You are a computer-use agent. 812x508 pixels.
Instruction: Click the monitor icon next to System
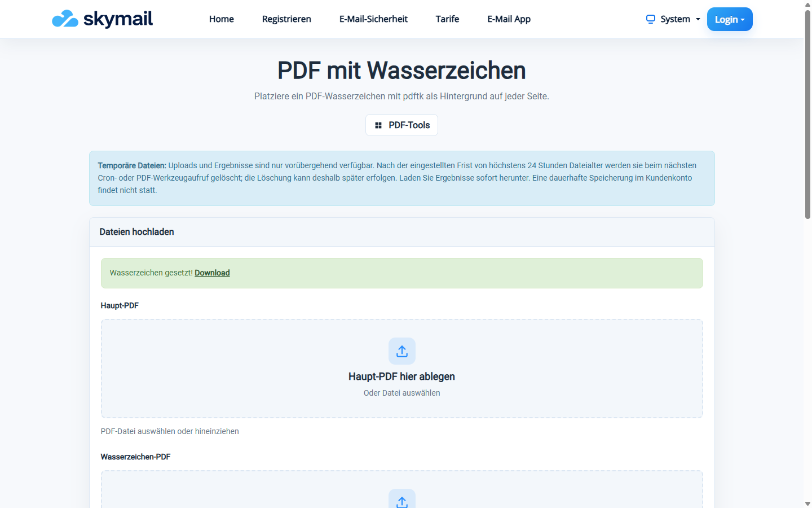(651, 19)
